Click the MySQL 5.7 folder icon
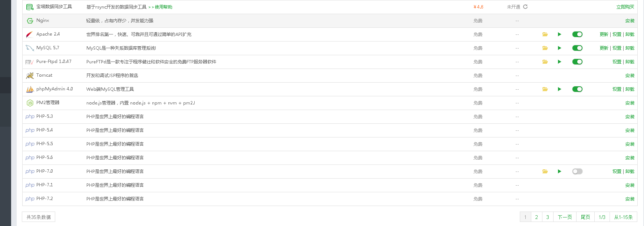This screenshot has width=644, height=226. [x=545, y=48]
